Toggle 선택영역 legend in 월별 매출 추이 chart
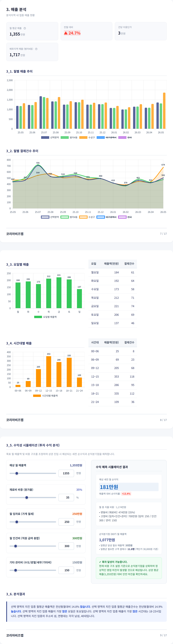Viewport: 173px width, 644px height. point(50,137)
